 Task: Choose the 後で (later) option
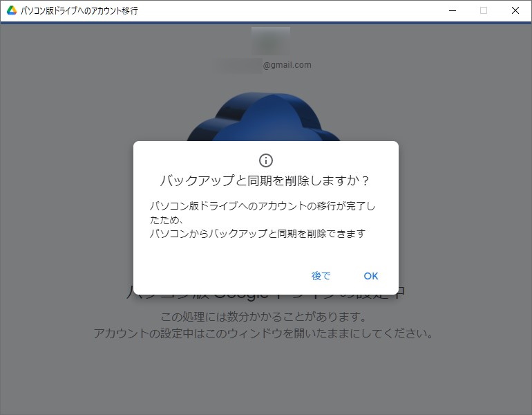click(321, 276)
